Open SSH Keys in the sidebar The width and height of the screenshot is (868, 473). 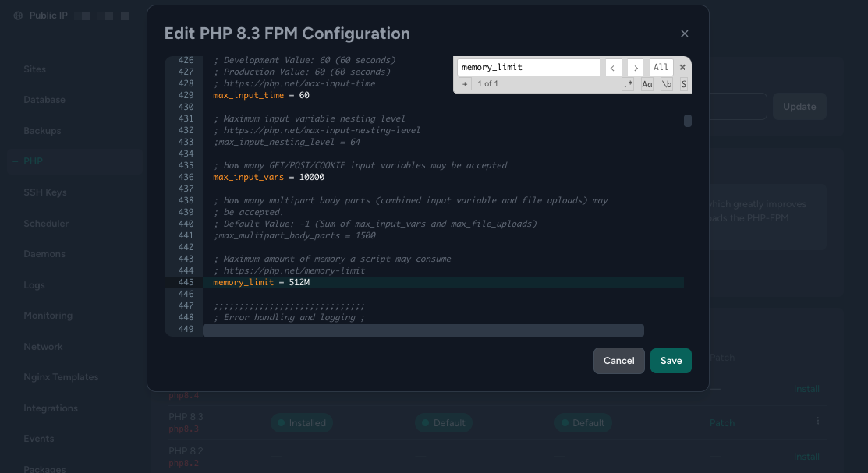(x=44, y=192)
